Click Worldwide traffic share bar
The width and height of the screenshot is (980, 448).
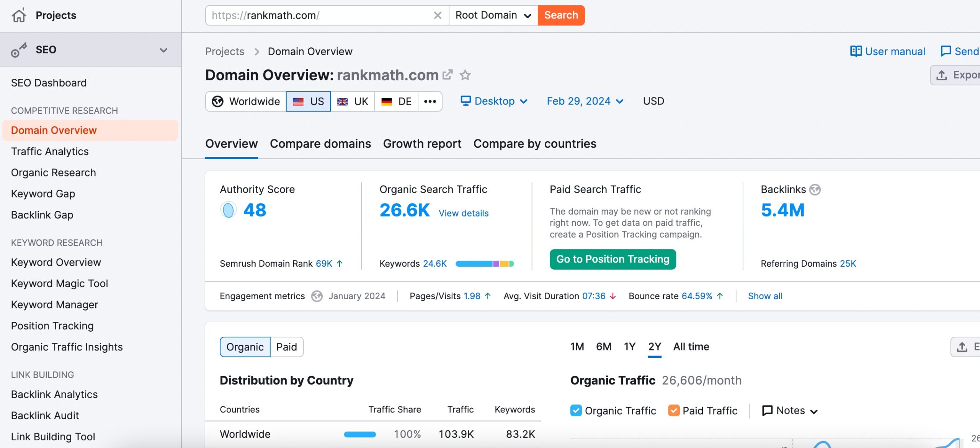(x=360, y=434)
